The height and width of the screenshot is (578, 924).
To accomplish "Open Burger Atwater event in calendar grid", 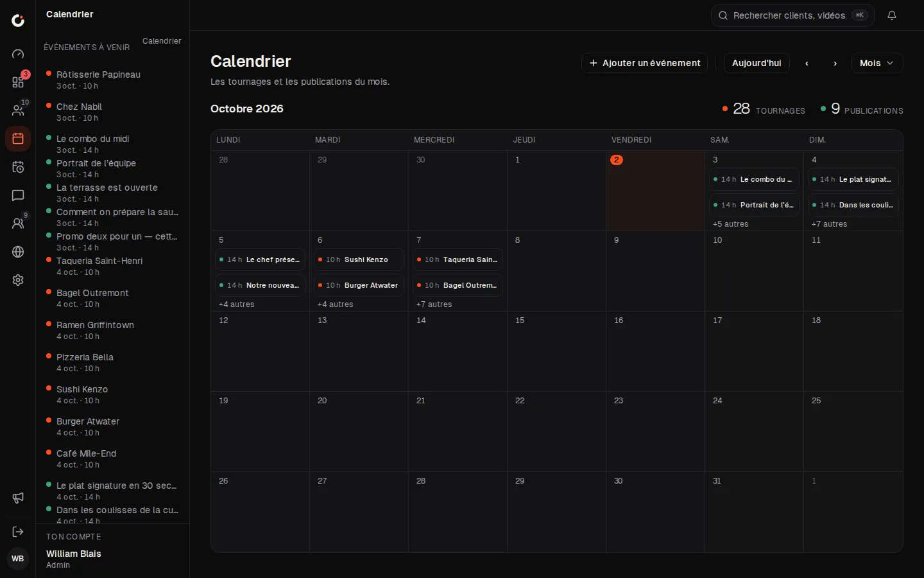I will [359, 285].
